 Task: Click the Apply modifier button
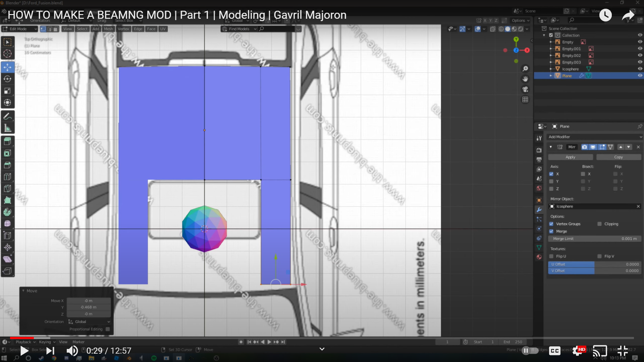(570, 157)
